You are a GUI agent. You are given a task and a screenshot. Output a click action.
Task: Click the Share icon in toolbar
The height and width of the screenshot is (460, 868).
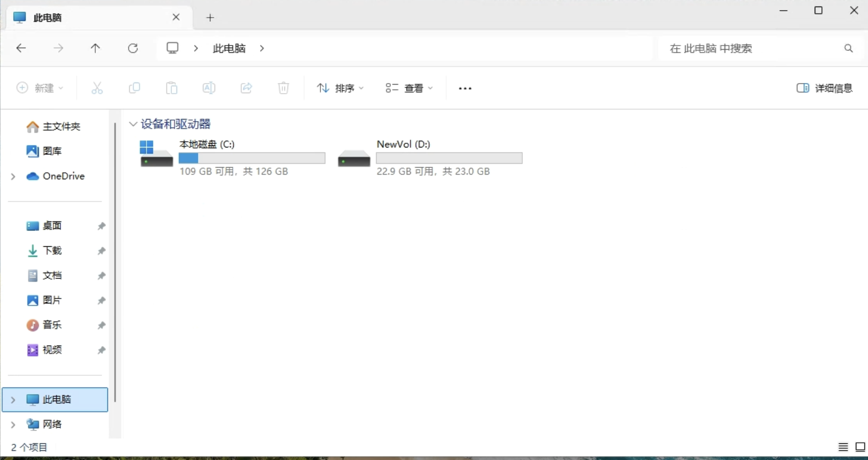[246, 88]
